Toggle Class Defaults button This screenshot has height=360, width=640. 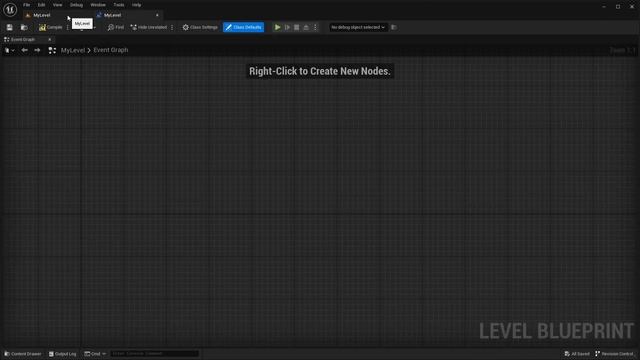243,27
